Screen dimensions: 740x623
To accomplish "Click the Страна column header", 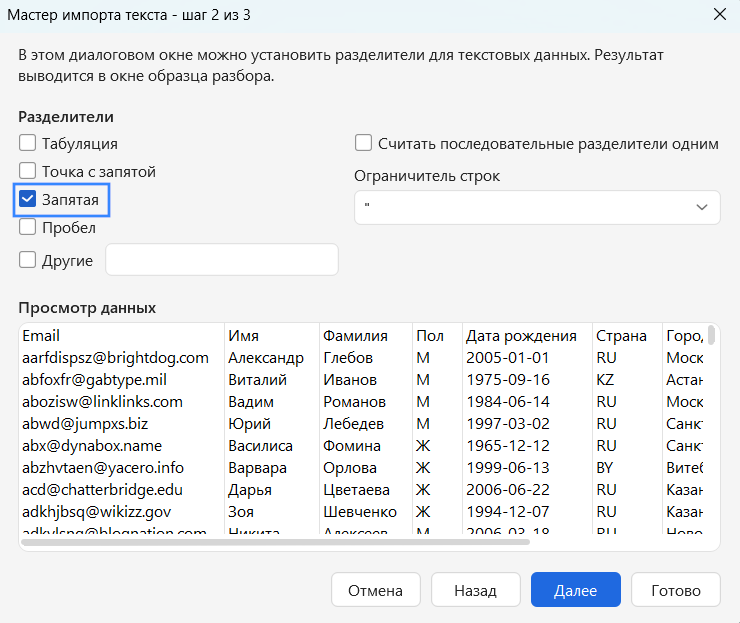I will [622, 336].
